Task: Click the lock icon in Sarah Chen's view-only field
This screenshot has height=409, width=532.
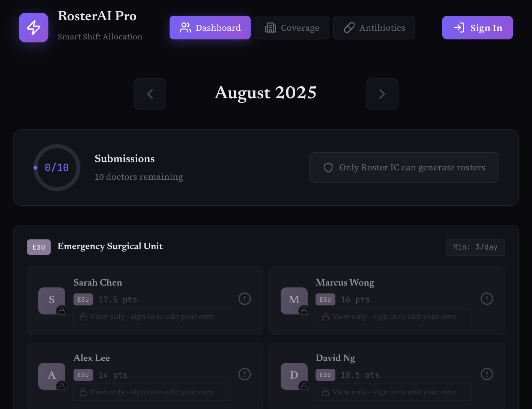Action: [x=83, y=317]
